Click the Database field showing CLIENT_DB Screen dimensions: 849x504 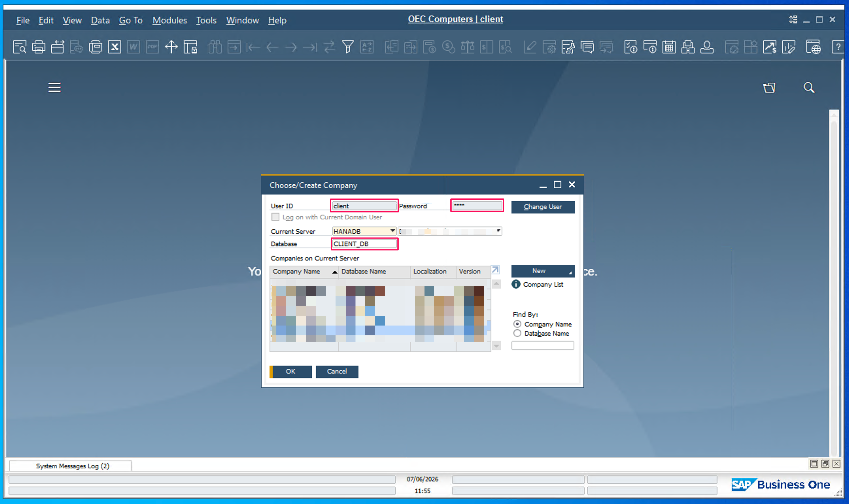coord(364,244)
